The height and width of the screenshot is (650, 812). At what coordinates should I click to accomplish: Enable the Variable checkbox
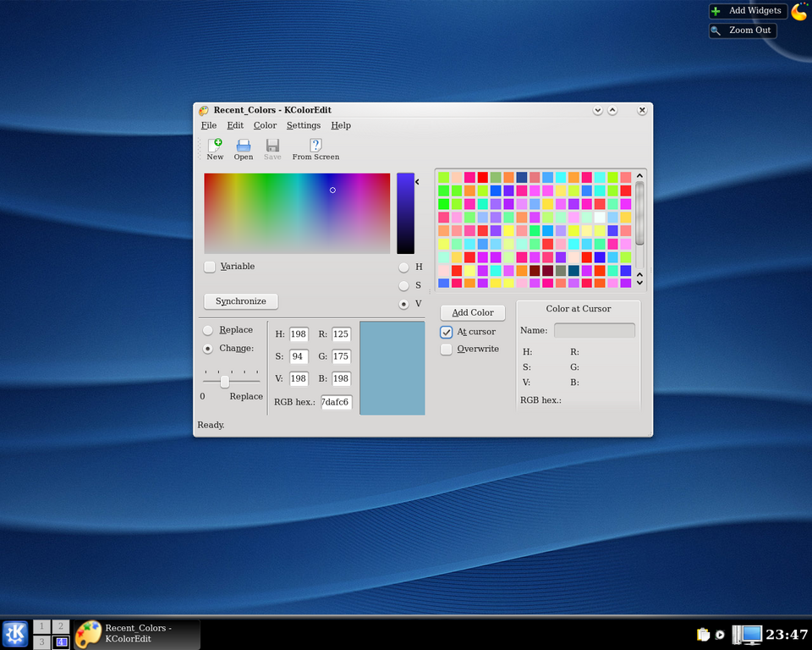coord(210,267)
